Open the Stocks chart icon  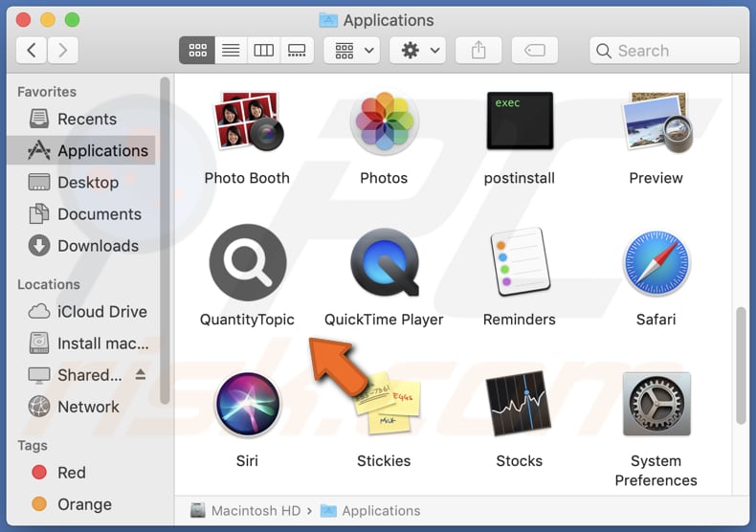(x=519, y=404)
